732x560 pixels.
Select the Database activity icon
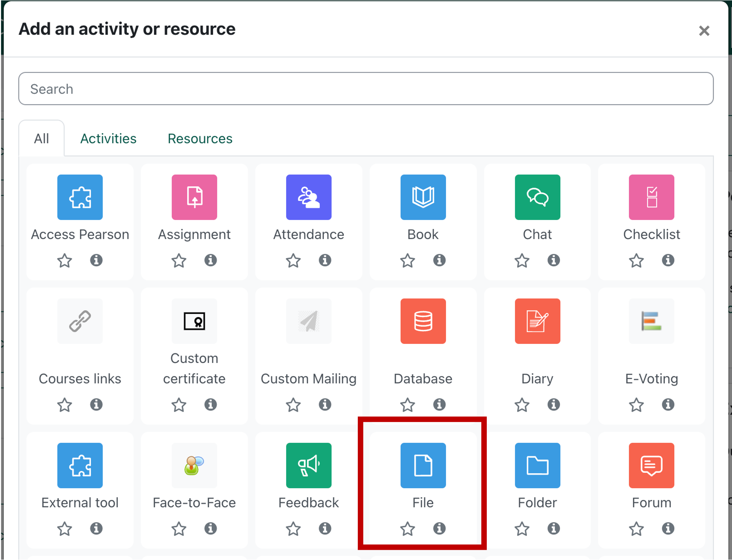423,321
